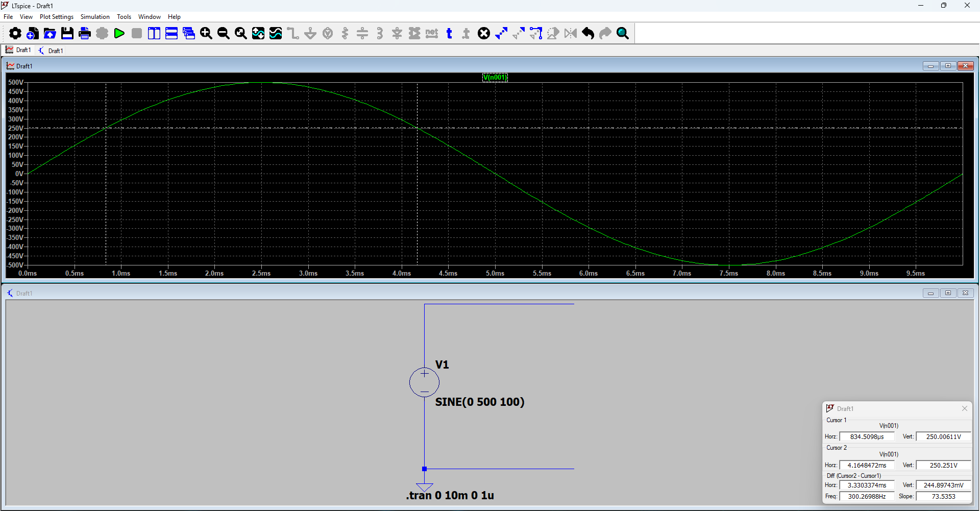Click the autorange waveform icon
980x511 pixels.
pos(258,34)
